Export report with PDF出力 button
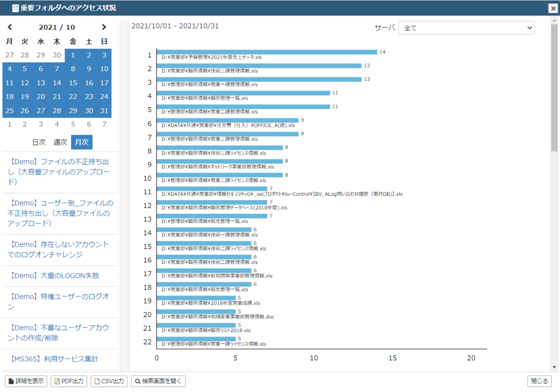This screenshot has width=560, height=392. pos(69,381)
